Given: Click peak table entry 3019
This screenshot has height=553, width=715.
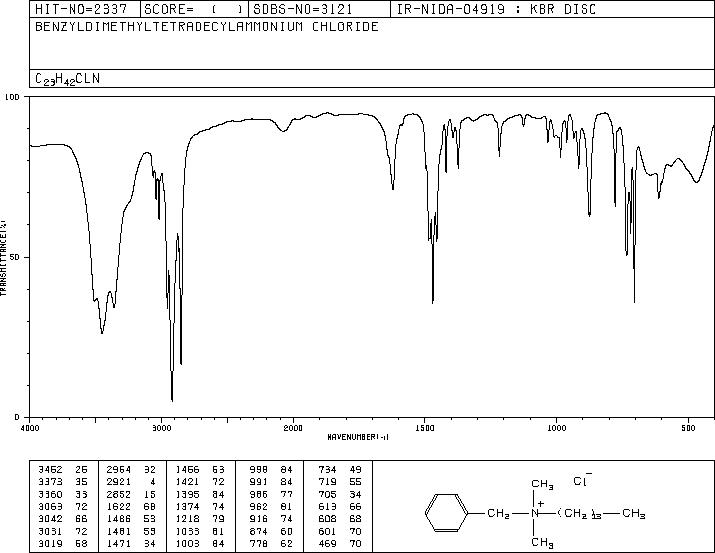Looking at the screenshot, I should 50,543.
